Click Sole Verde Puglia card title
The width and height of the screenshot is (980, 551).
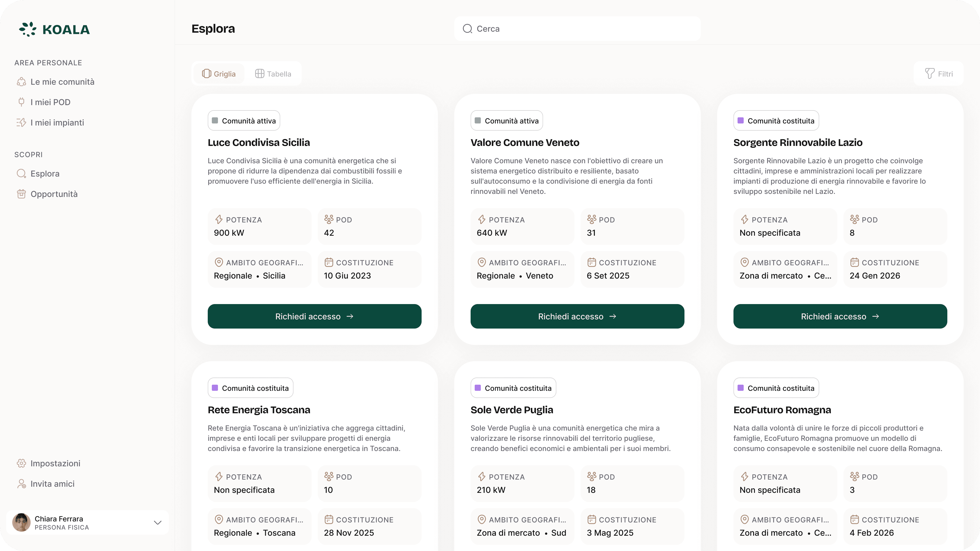(512, 410)
